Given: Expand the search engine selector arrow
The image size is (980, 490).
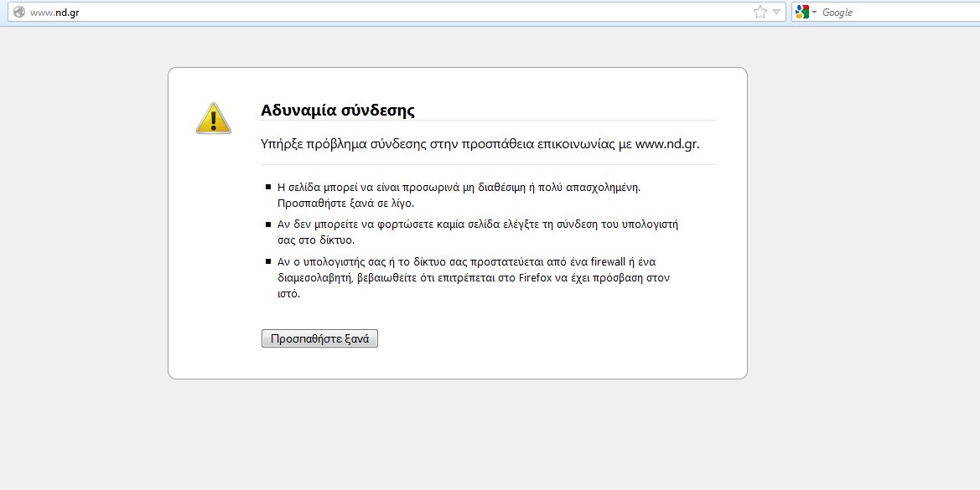Looking at the screenshot, I should 814,13.
